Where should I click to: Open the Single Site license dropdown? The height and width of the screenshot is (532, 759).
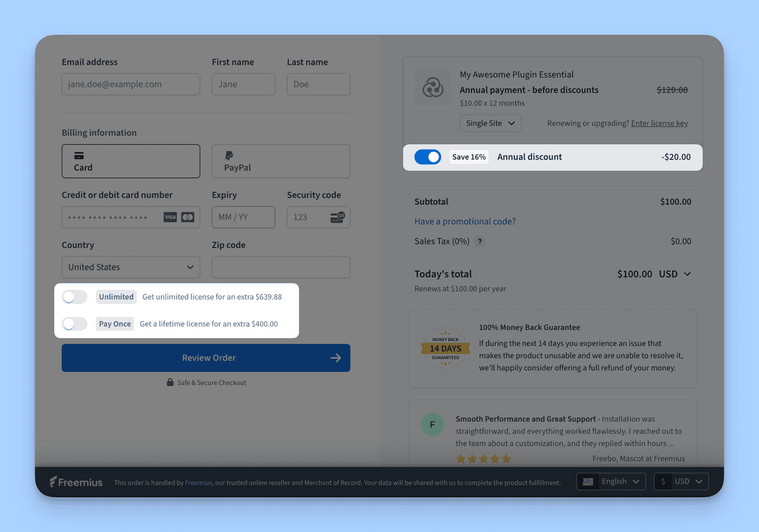pyautogui.click(x=490, y=123)
